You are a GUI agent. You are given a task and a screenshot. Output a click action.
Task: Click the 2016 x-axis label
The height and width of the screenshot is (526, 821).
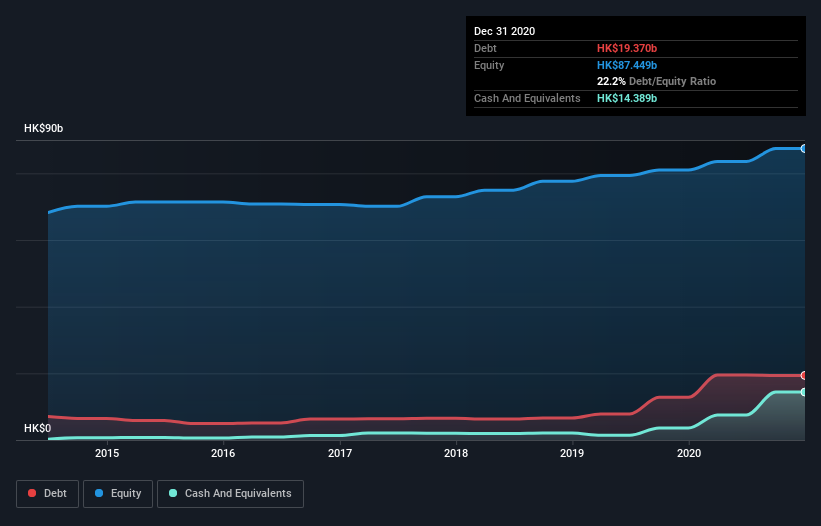pyautogui.click(x=223, y=453)
